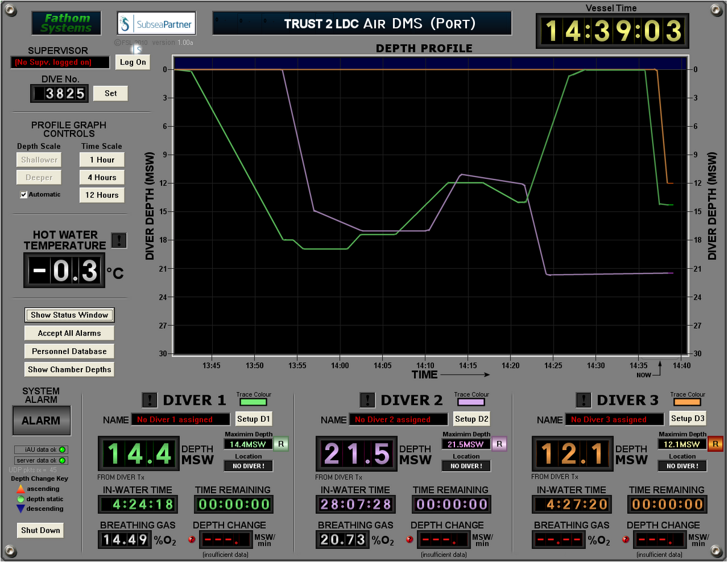Image resolution: width=728 pixels, height=562 pixels.
Task: Click Diver 3 exclamation alert icon
Action: 583,400
